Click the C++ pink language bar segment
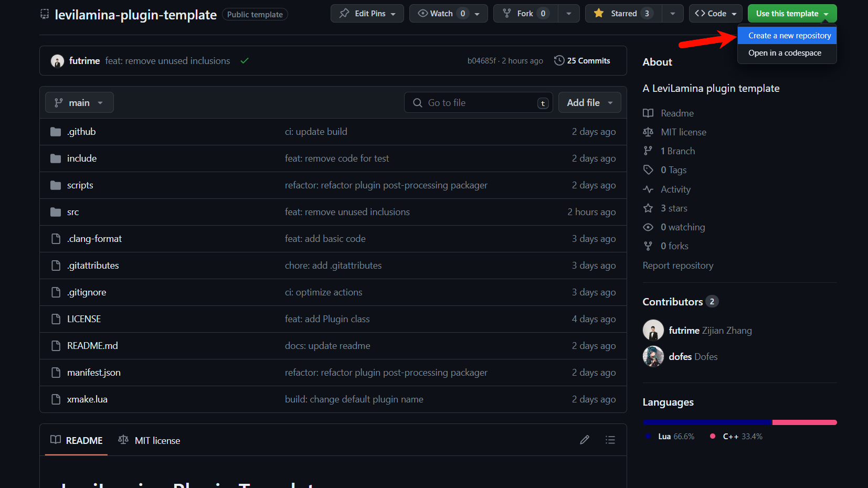The image size is (868, 488). tap(805, 422)
